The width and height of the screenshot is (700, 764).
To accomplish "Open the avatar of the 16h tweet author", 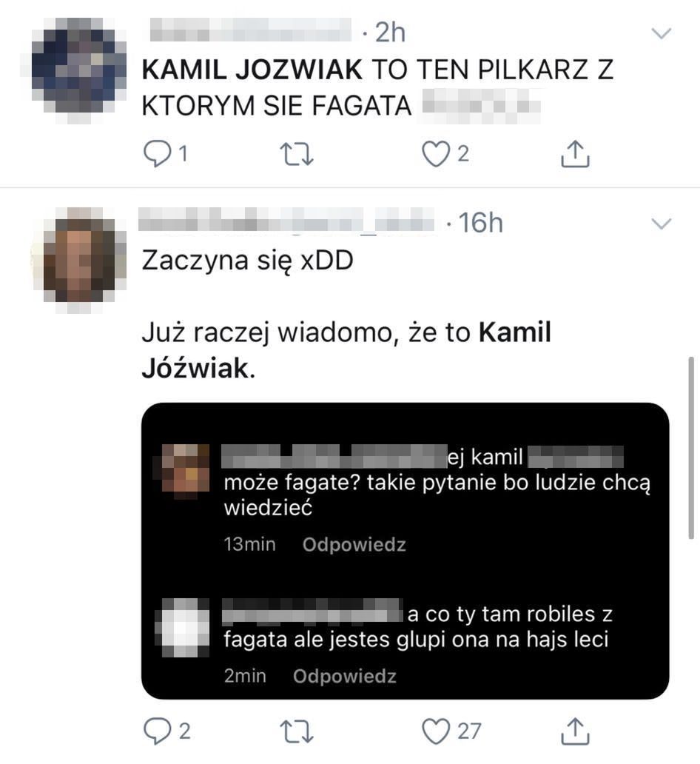I will (x=80, y=258).
